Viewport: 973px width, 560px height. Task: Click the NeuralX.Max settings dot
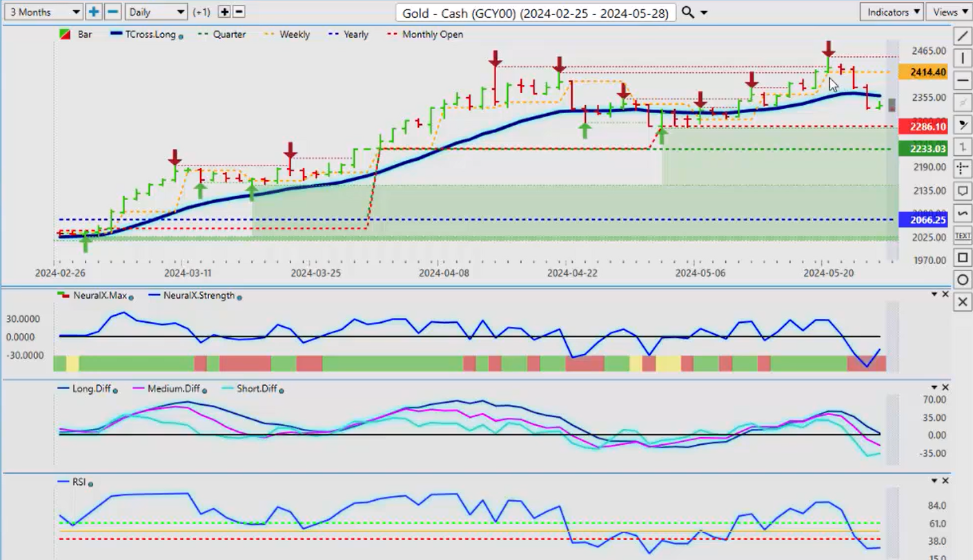[x=131, y=297]
